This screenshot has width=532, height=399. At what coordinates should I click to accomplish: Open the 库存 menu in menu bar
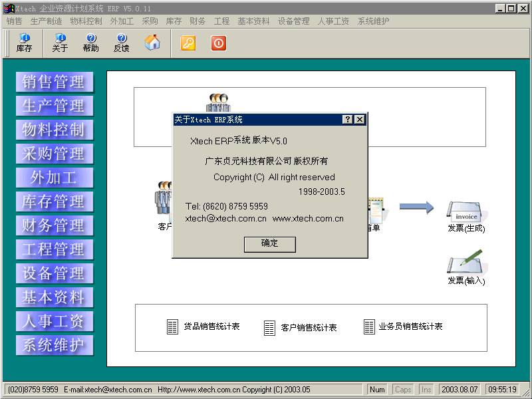point(174,21)
